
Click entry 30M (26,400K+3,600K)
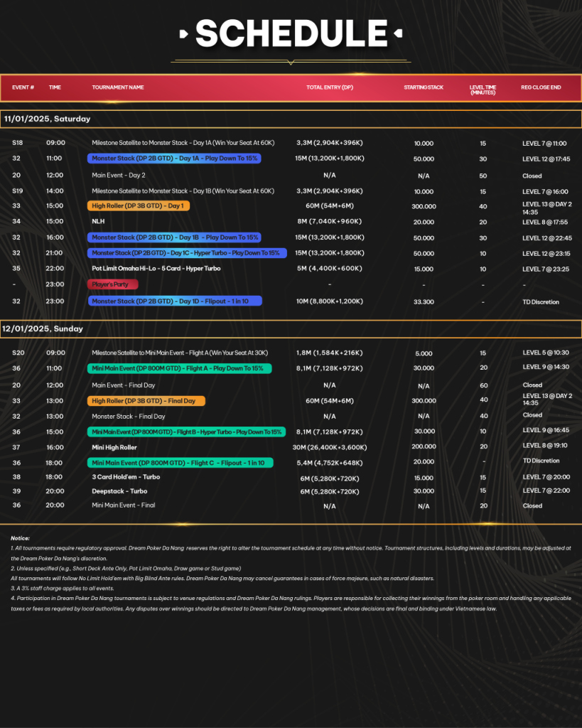tap(330, 448)
